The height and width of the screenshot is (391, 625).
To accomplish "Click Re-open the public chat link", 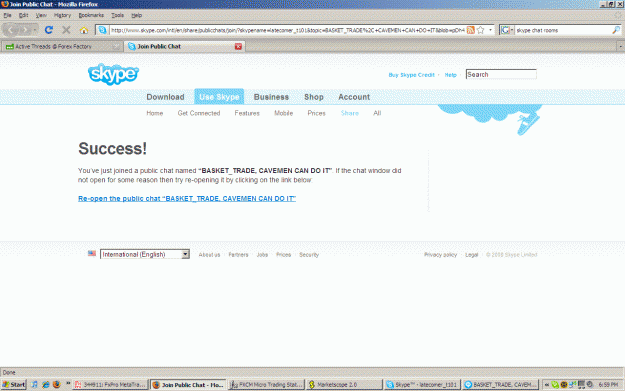I will point(187,198).
